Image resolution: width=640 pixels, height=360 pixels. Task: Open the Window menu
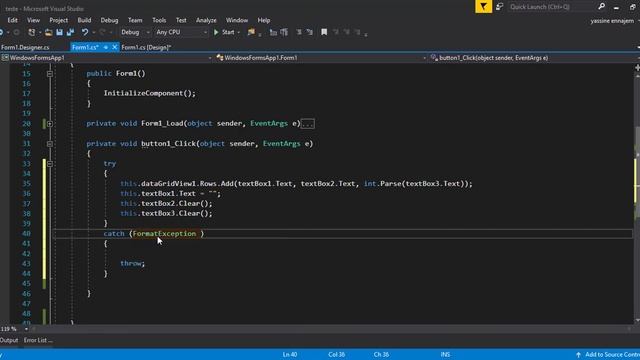(x=237, y=20)
